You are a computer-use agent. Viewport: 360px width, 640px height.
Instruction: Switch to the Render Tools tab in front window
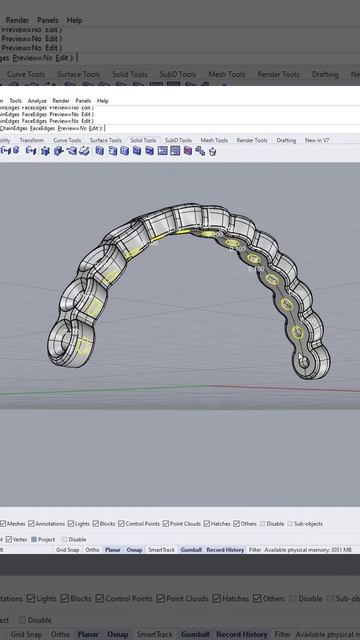pos(252,140)
